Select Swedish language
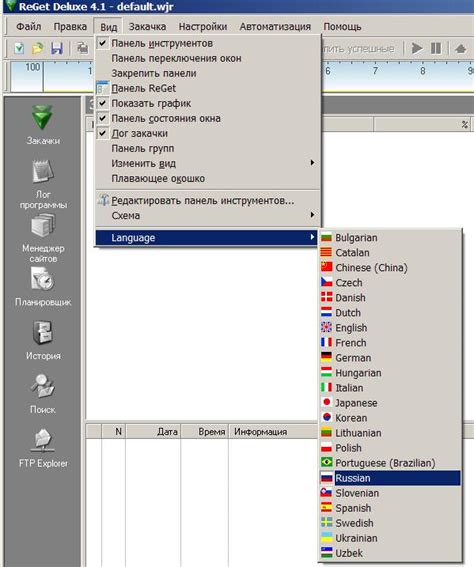Screen dimensions: 474x567 click(390, 523)
